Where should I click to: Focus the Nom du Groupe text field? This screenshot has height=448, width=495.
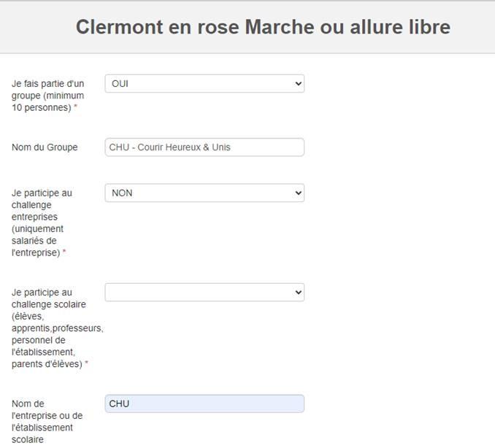click(x=204, y=147)
